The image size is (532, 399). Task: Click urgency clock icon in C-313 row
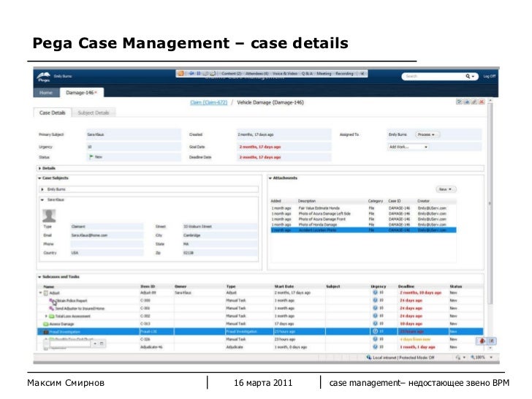tap(376, 324)
